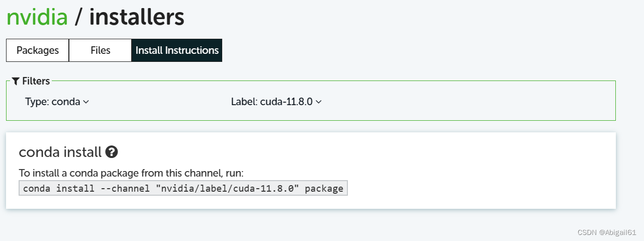The width and height of the screenshot is (644, 241).
Task: Click the installers heading text
Action: tap(137, 17)
